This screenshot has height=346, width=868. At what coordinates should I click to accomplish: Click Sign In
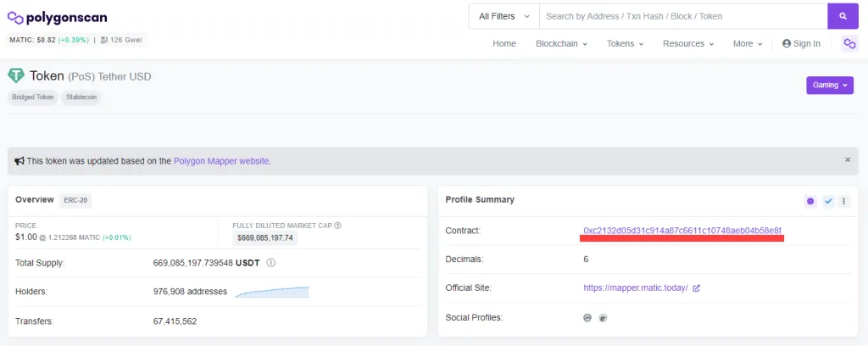(x=801, y=44)
